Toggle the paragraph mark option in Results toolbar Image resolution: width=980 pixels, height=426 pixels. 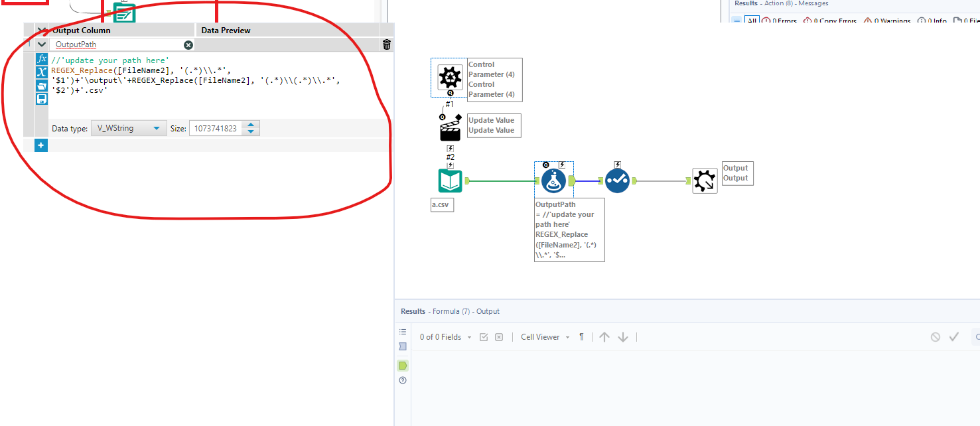click(581, 336)
